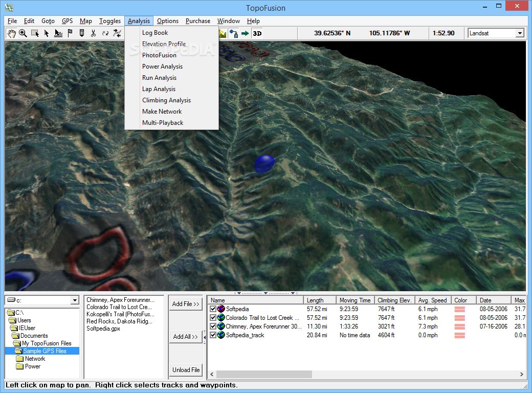Choose Elevation Profile from Analysis menu

172,44
